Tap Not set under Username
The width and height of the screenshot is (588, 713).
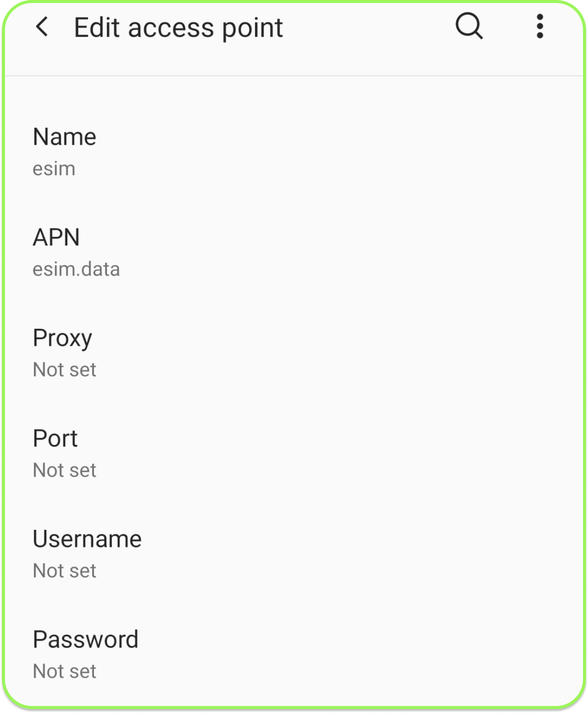coord(64,571)
